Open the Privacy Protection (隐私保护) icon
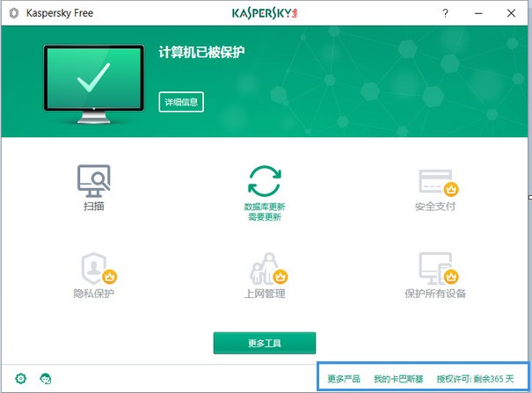This screenshot has height=393, width=532. click(98, 268)
